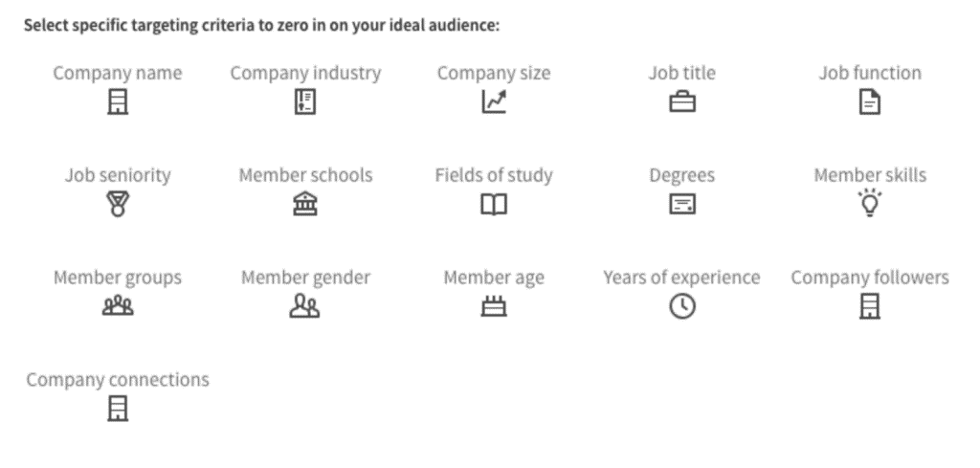This screenshot has width=980, height=468.
Task: Select the Member gender icon
Action: point(304,306)
